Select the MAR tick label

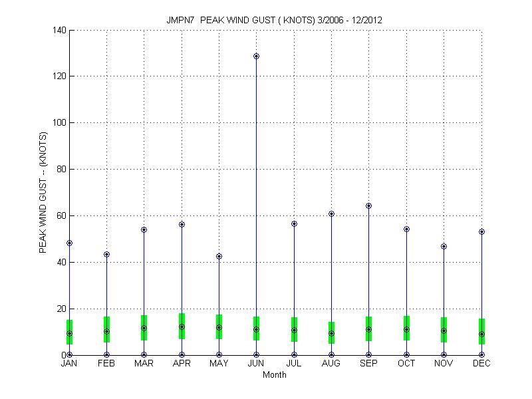point(144,364)
